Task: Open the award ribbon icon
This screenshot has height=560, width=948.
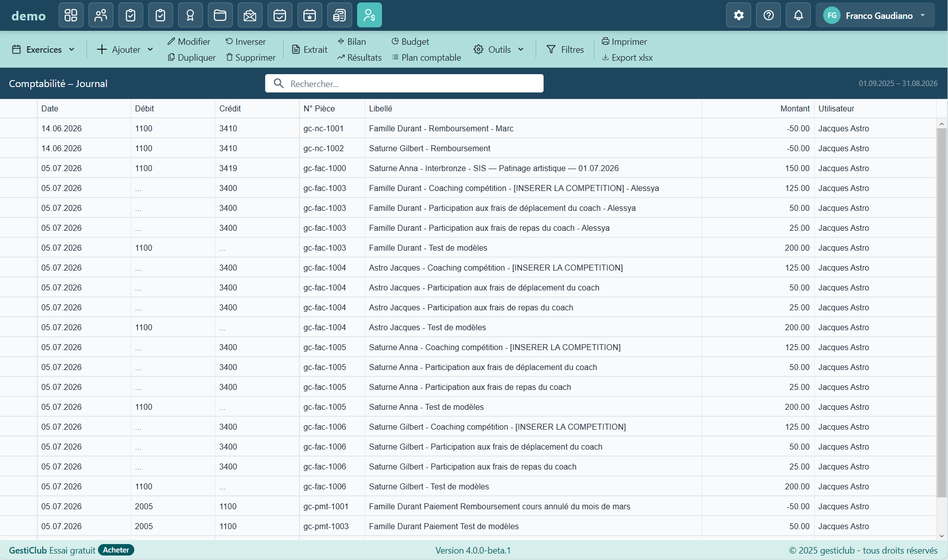Action: tap(190, 15)
